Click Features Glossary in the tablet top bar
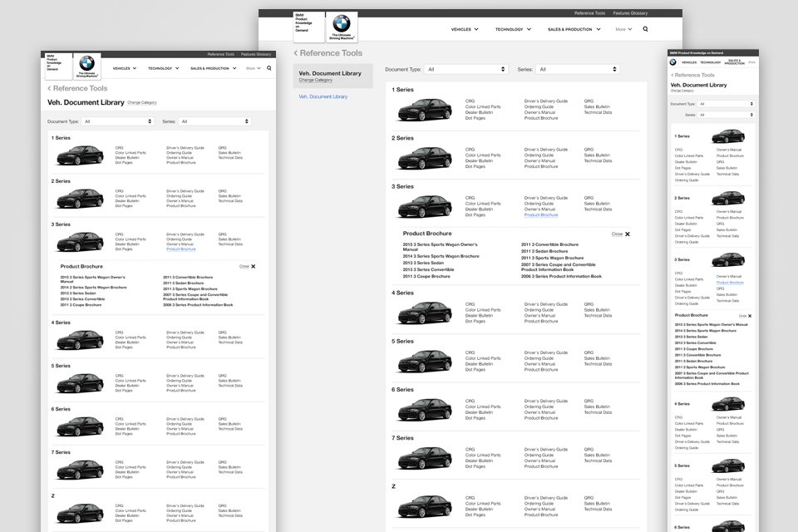Viewport: 798px width, 532px height. 256,54
